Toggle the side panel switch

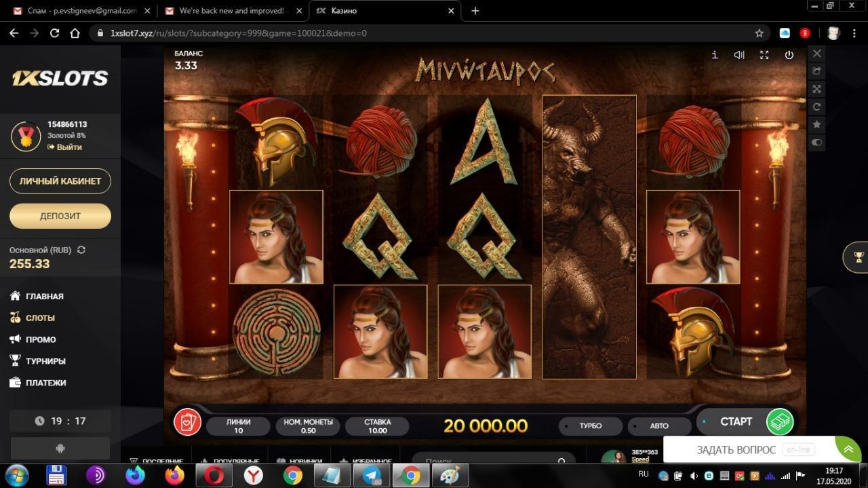coord(817,142)
